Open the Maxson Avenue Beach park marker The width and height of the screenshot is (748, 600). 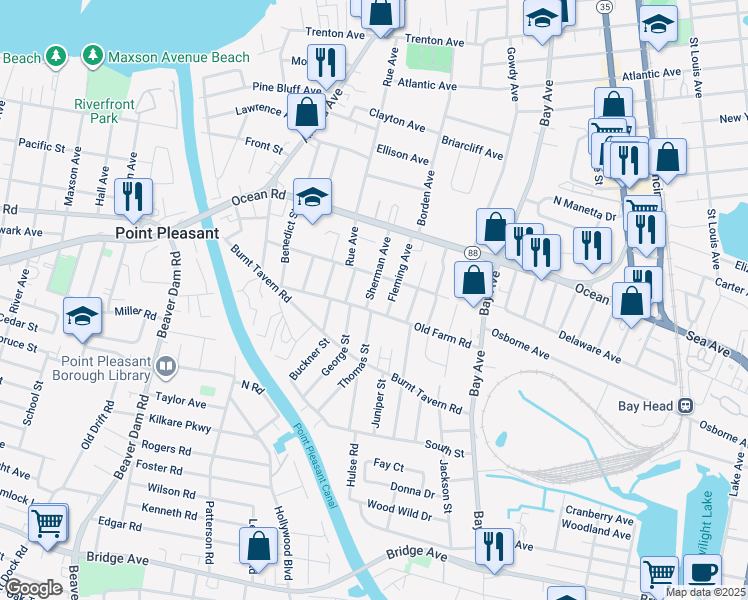click(x=93, y=57)
